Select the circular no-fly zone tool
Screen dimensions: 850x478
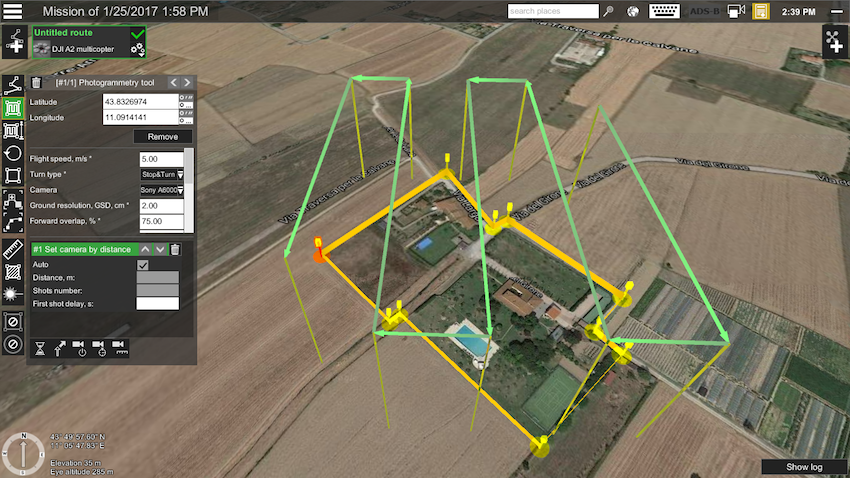[x=12, y=344]
